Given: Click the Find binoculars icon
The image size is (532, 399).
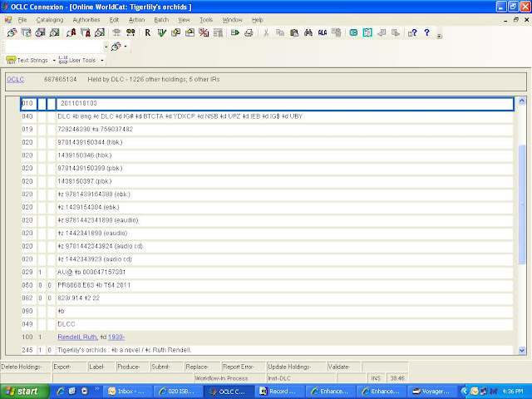Looking at the screenshot, I should [308, 32].
